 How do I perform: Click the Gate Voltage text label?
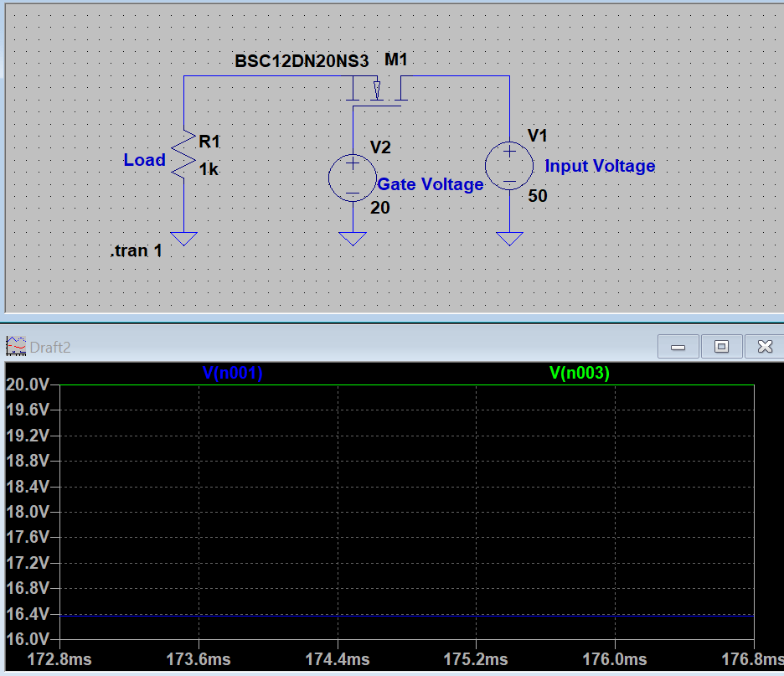[431, 183]
